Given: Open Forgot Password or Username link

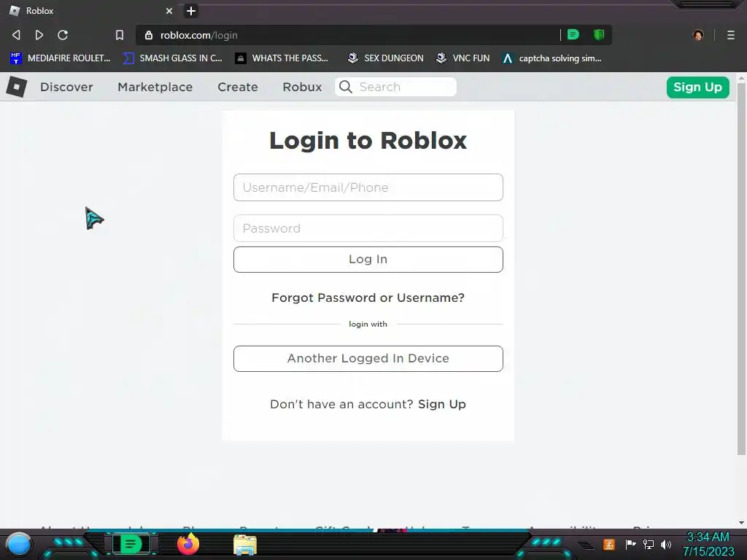Looking at the screenshot, I should [x=368, y=297].
